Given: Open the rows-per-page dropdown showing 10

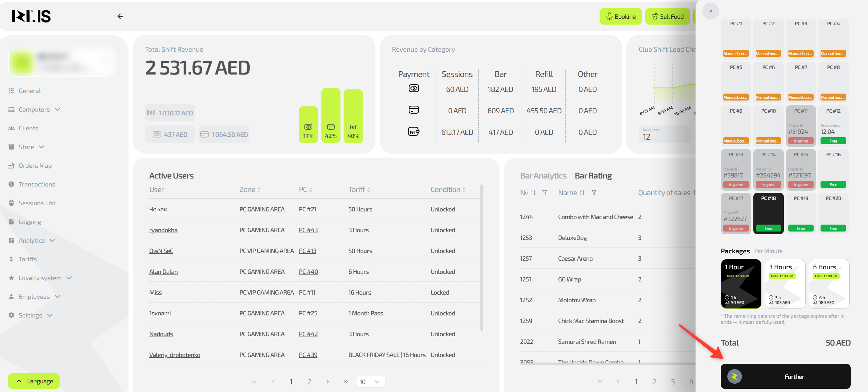Looking at the screenshot, I should 370,382.
